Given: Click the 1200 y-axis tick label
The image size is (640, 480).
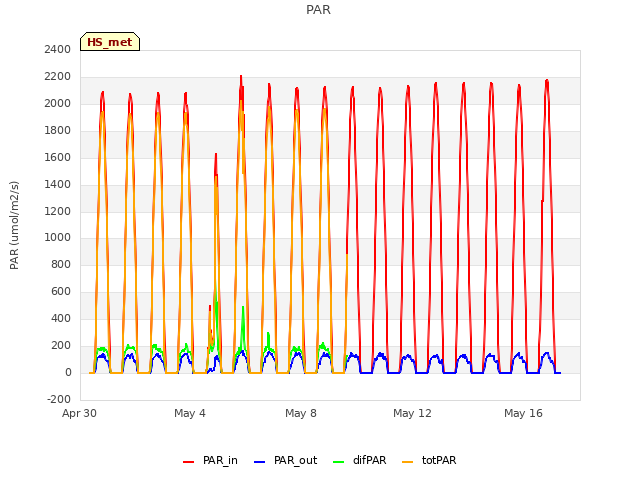Looking at the screenshot, I should (x=58, y=211).
